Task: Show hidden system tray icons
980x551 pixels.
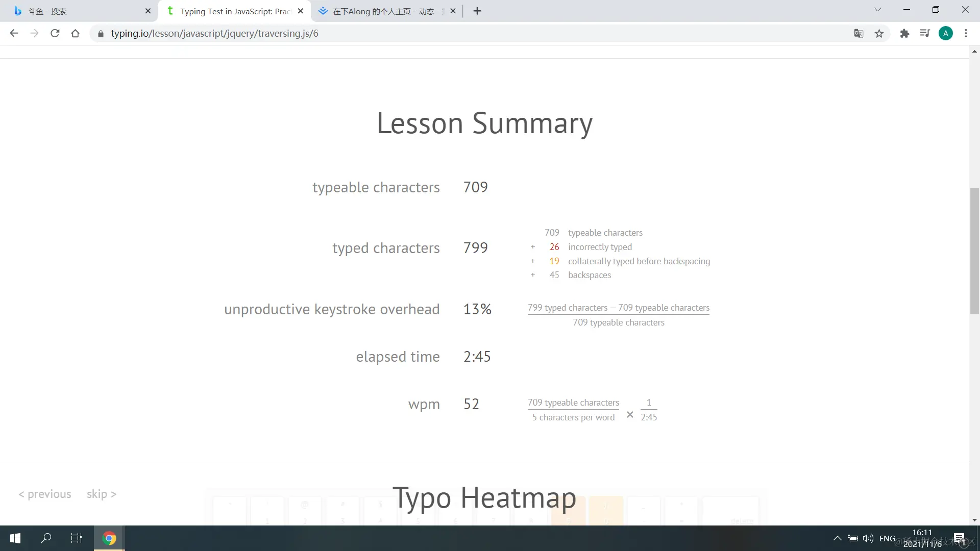Action: (838, 538)
